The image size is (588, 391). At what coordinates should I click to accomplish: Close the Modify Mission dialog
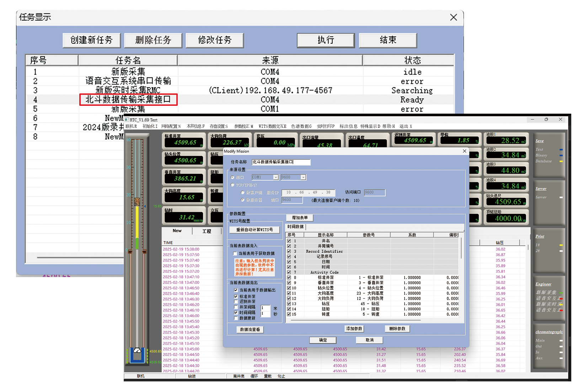coord(464,151)
